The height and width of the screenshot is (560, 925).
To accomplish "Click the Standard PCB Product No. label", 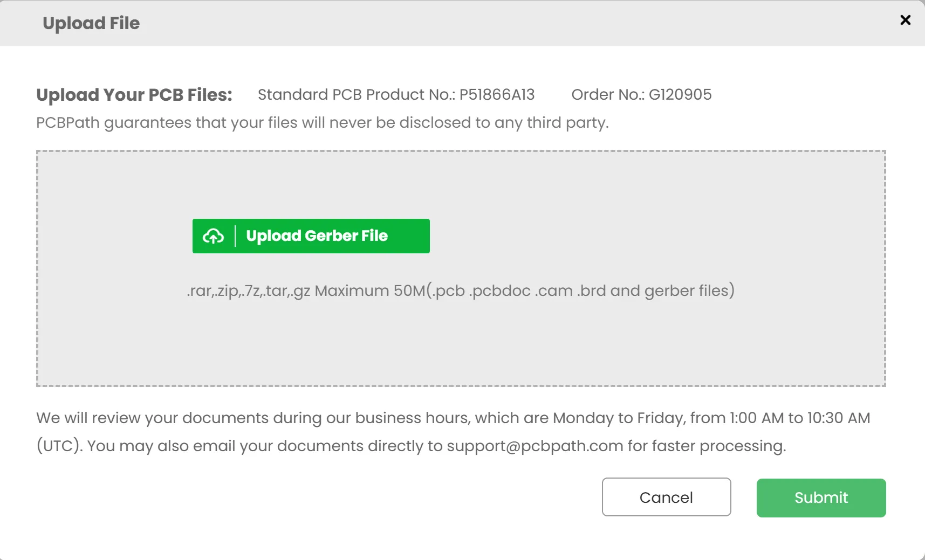I will pyautogui.click(x=357, y=95).
